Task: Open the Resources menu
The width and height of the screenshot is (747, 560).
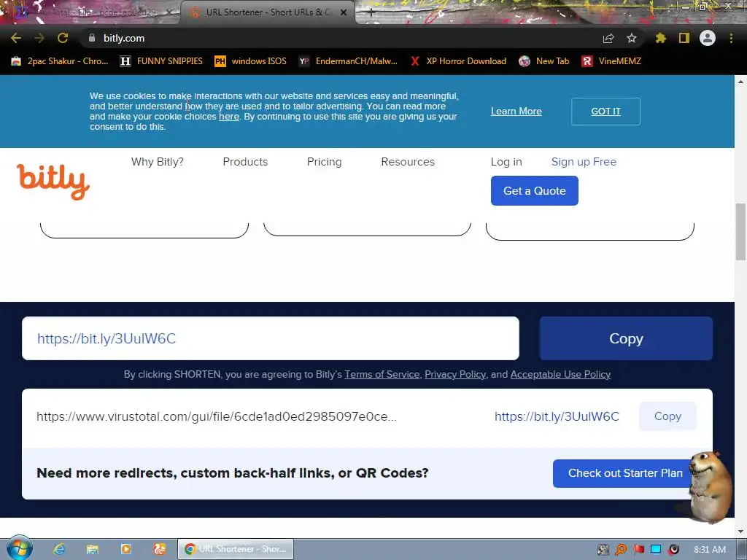Action: [408, 162]
